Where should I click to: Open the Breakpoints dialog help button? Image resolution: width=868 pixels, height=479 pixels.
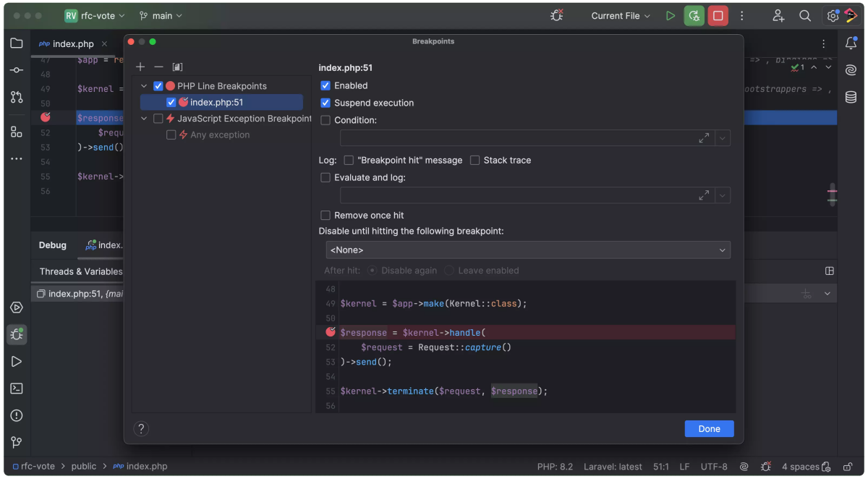[x=141, y=428]
